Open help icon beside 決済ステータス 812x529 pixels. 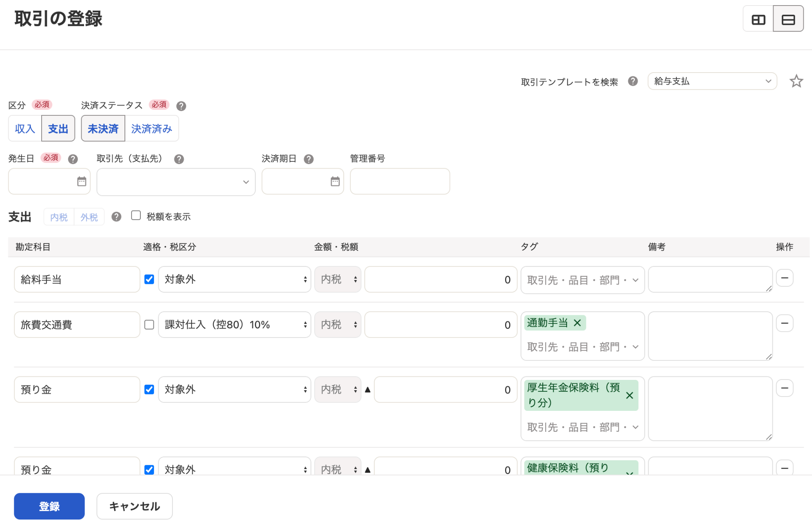(181, 106)
